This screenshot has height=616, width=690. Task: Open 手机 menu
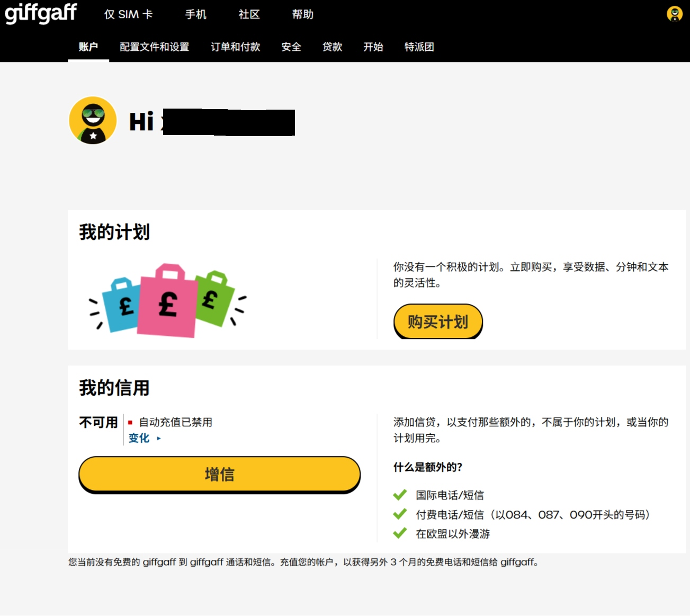point(195,14)
